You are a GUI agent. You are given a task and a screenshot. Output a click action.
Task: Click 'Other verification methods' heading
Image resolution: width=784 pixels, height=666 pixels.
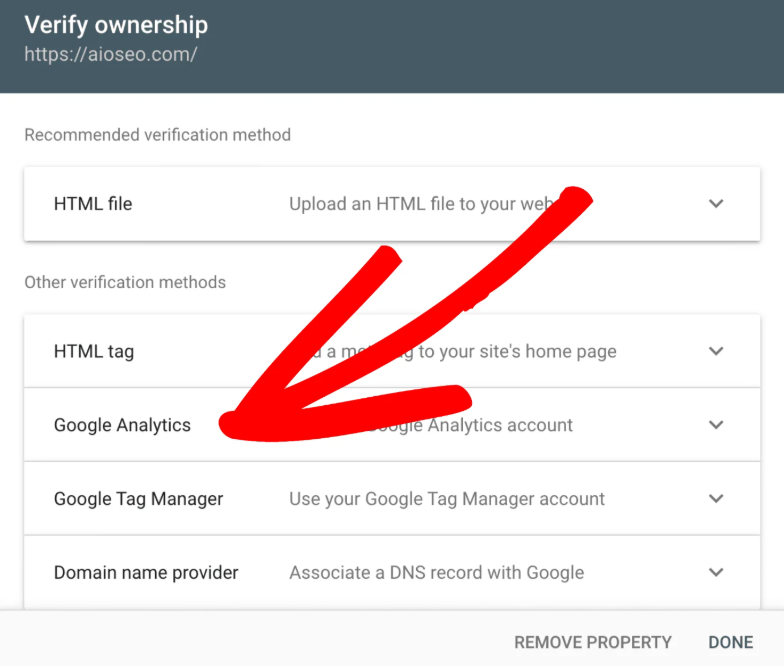click(x=125, y=282)
